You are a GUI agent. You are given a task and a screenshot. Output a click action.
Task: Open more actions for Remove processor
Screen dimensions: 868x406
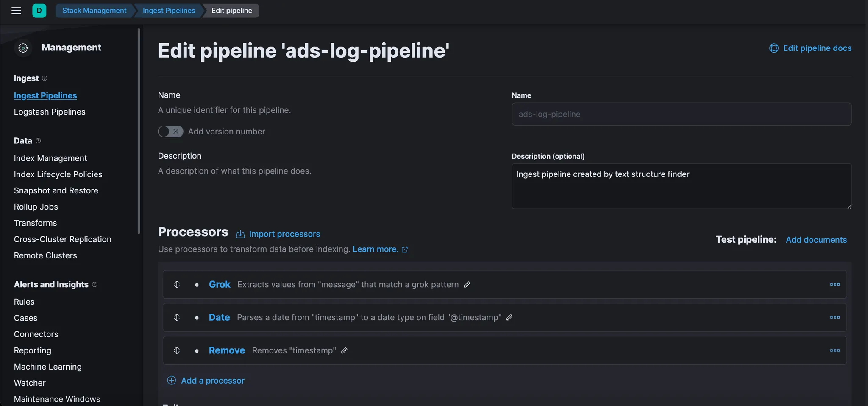click(835, 350)
